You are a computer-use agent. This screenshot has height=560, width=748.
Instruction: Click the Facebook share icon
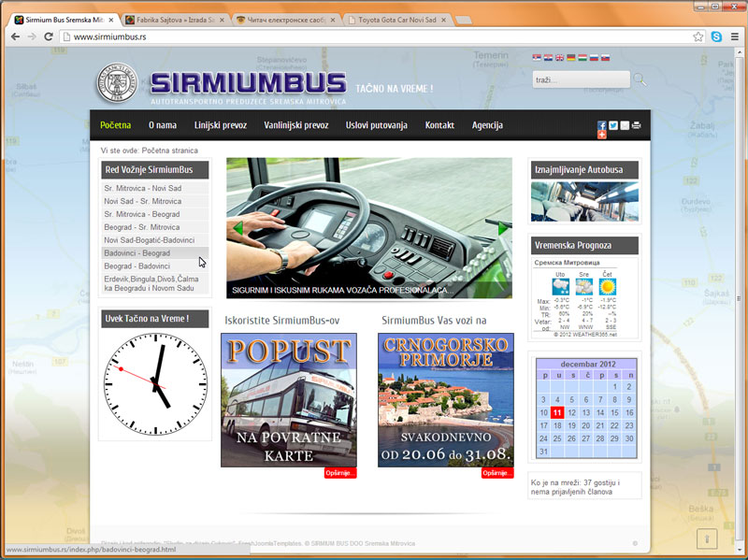[x=602, y=125]
